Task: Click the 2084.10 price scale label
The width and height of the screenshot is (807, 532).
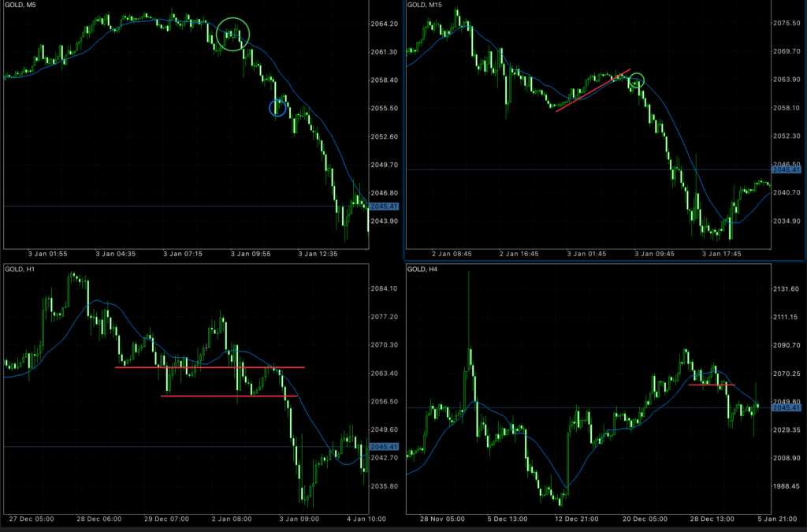Action: coord(384,288)
